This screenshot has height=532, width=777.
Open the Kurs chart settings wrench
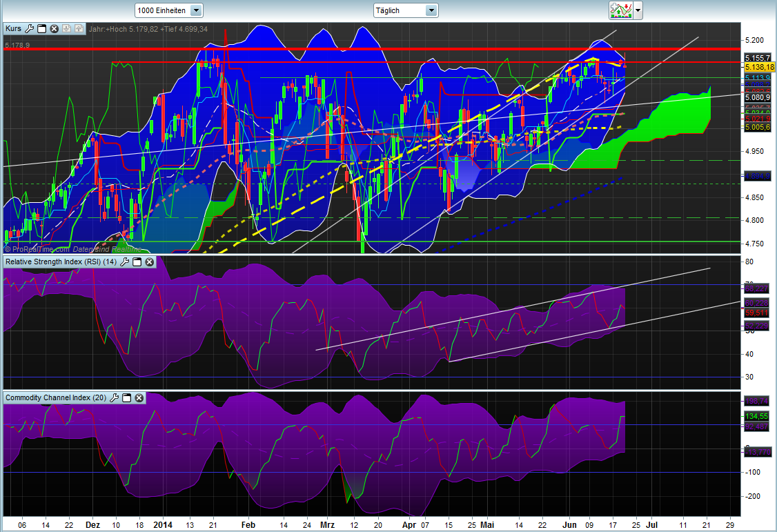(x=30, y=29)
